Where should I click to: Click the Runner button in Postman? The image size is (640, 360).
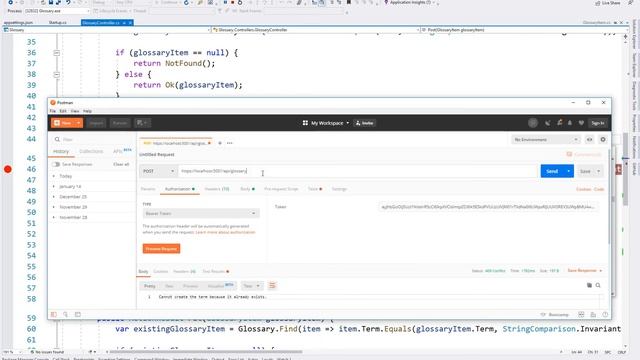coord(120,123)
